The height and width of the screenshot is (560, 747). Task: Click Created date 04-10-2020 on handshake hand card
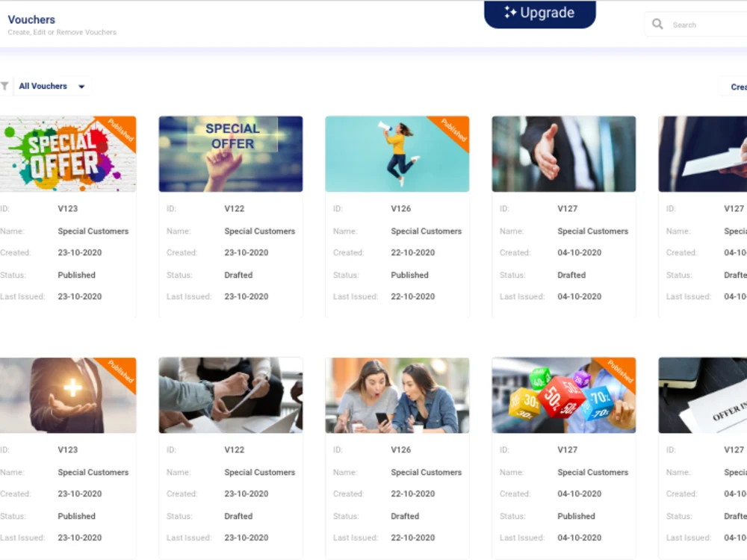pyautogui.click(x=580, y=252)
